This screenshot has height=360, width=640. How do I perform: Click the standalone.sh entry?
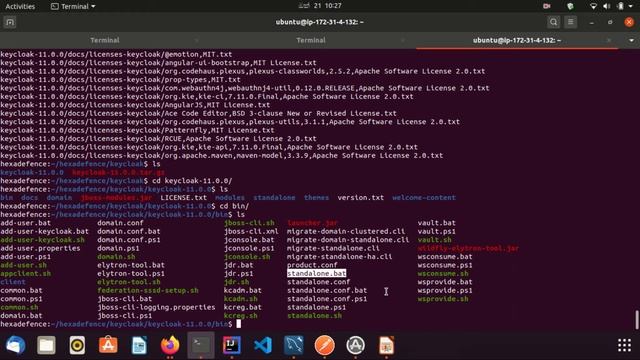pos(314,316)
